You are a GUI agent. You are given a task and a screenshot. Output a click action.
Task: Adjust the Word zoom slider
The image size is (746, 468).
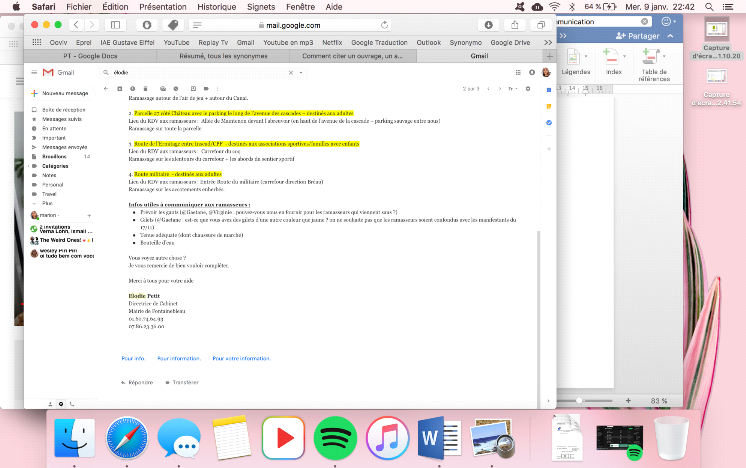point(579,400)
